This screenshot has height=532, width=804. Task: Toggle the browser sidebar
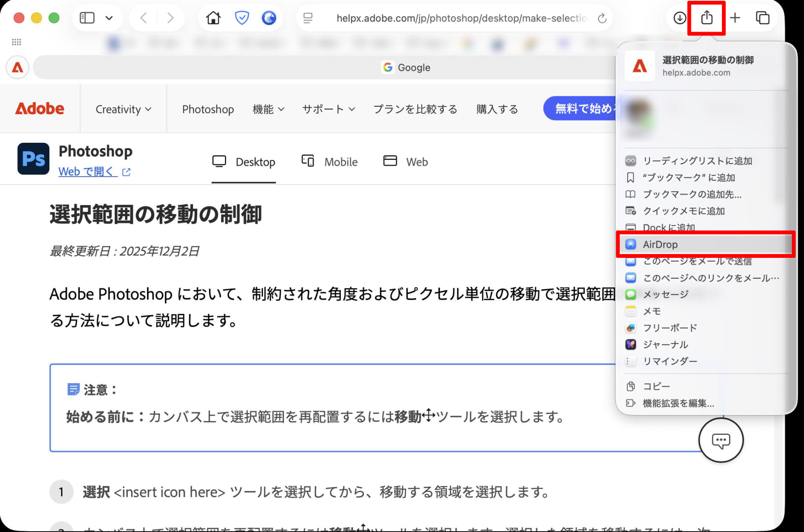(x=87, y=18)
